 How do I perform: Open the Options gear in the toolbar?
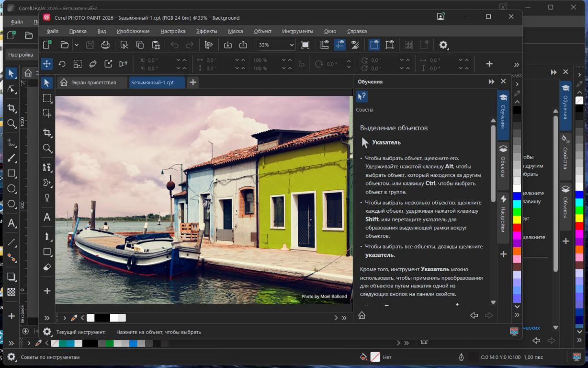pyautogui.click(x=443, y=45)
